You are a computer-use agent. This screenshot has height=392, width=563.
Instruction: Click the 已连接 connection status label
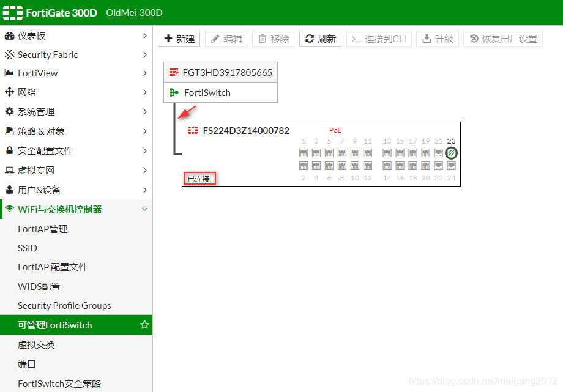199,179
